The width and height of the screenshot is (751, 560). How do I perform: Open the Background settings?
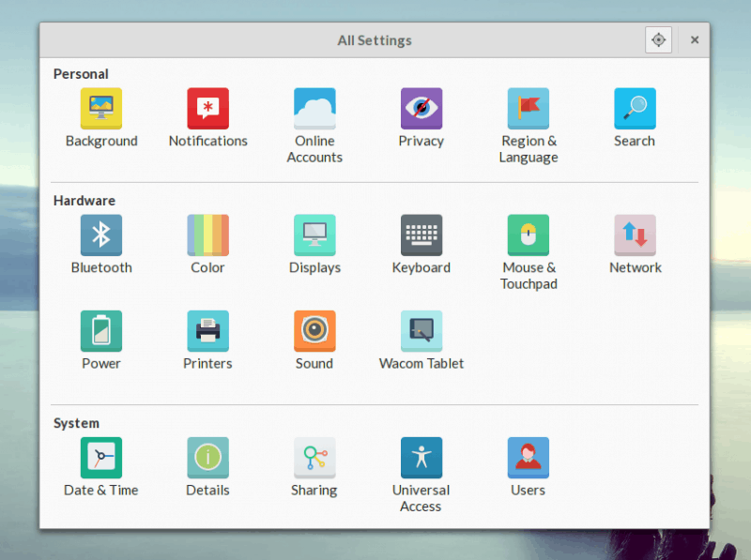tap(101, 109)
